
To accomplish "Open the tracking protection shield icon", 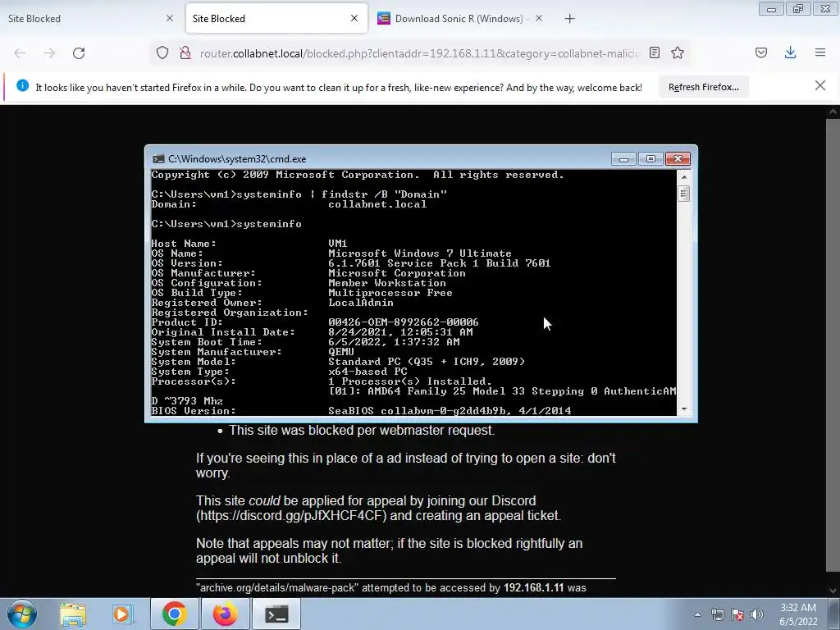I will [x=162, y=52].
